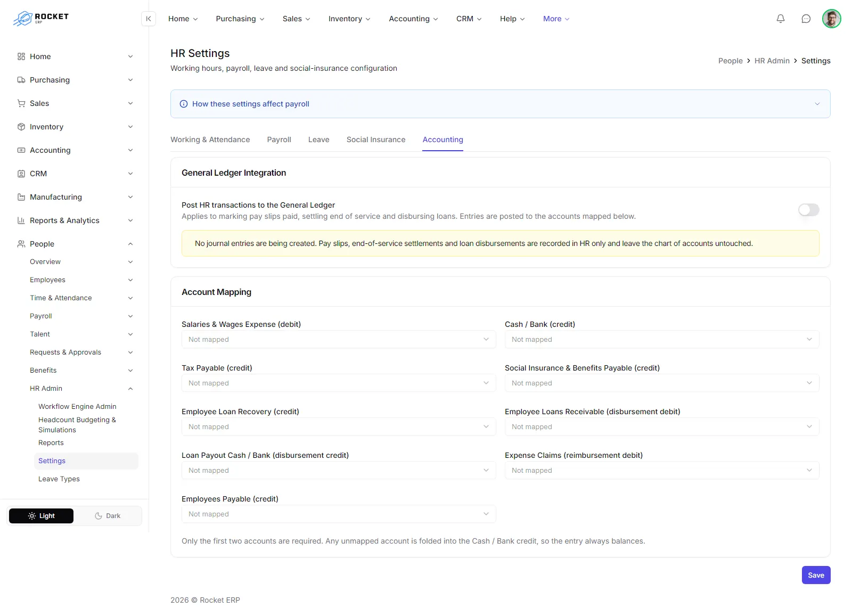Open Cash / Bank credit account dropdown
Screen dimensions: 852x616
coord(662,339)
